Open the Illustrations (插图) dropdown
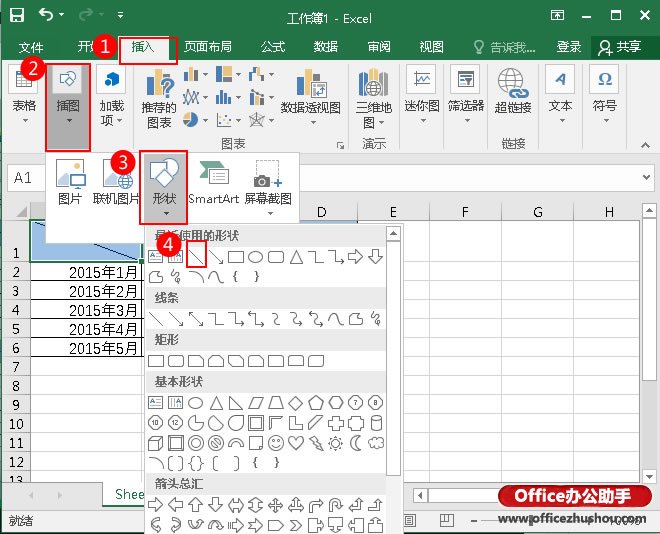 68,107
